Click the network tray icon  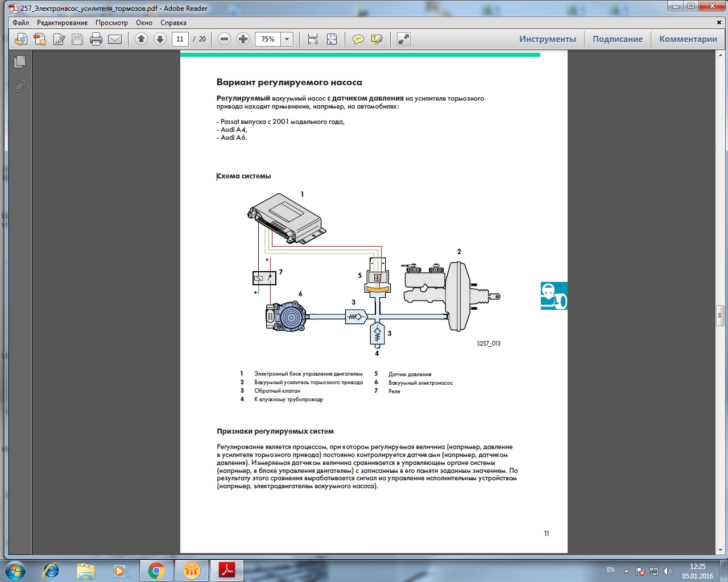pos(654,571)
